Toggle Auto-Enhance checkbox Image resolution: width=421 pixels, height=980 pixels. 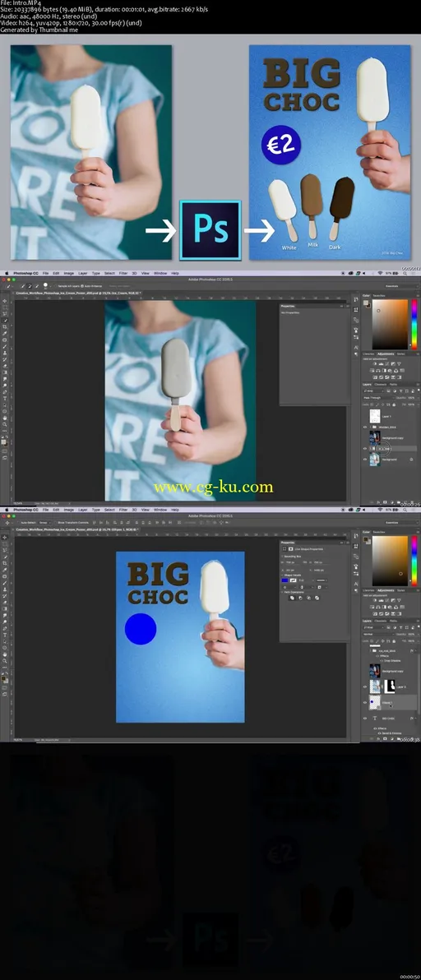click(x=82, y=285)
